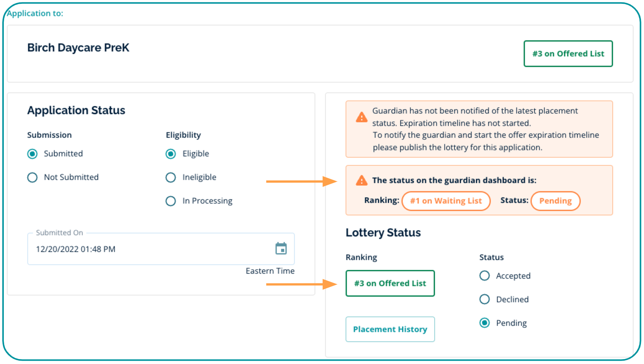Viewport: 644px width, 364px height.
Task: Choose the Eligible radio button
Action: coord(171,154)
